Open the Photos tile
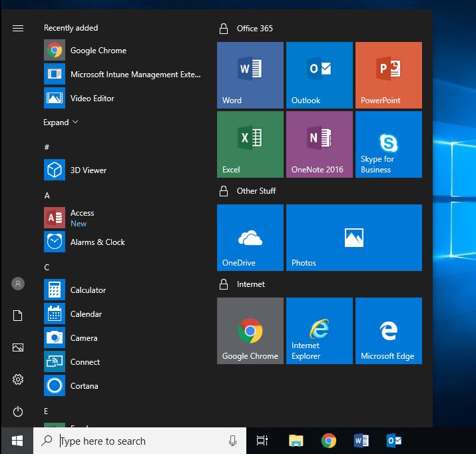 [x=354, y=237]
